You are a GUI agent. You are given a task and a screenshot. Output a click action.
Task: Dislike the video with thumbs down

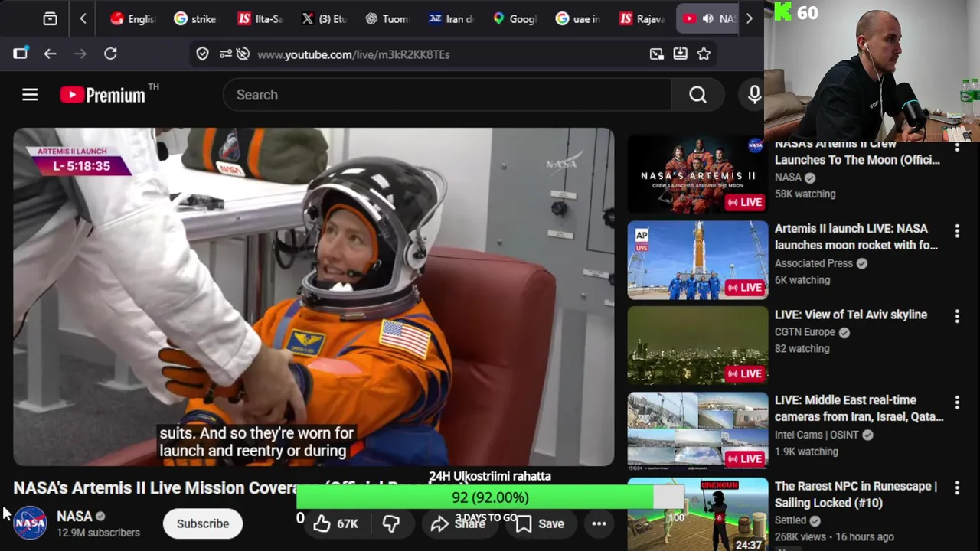coord(391,523)
